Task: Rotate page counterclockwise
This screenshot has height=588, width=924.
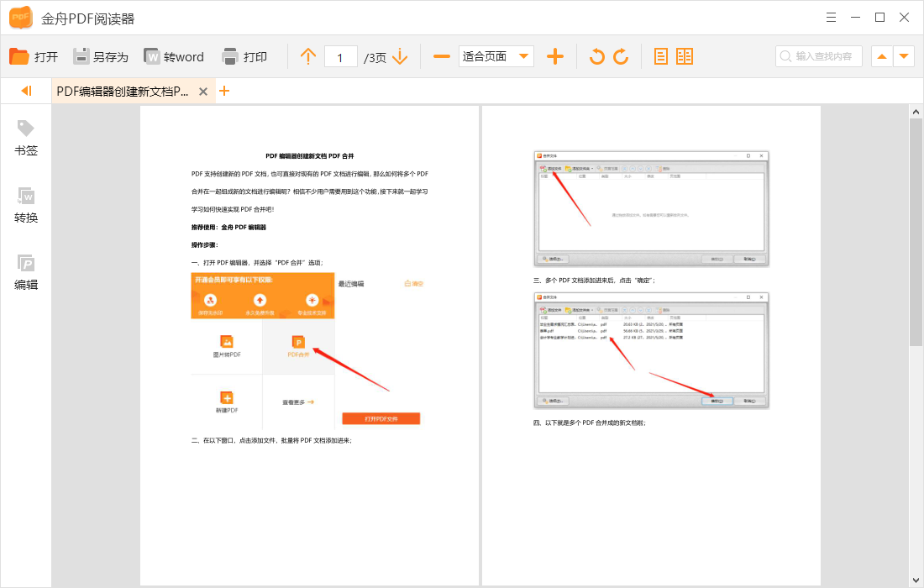Action: [x=597, y=56]
